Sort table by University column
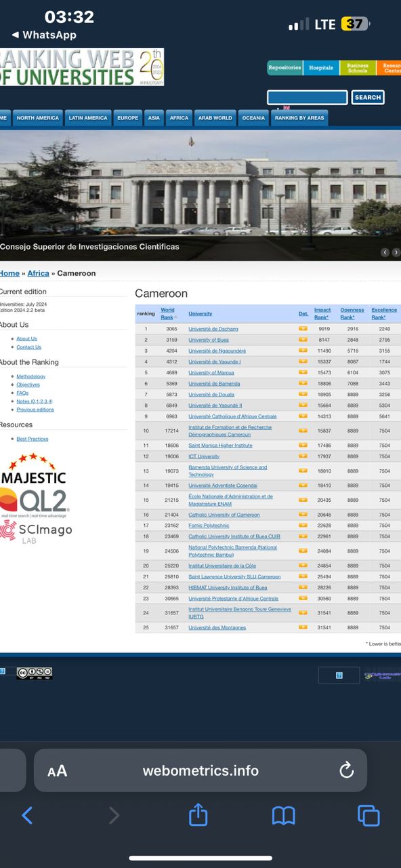Viewport: 401px width, 868px height. coord(200,313)
